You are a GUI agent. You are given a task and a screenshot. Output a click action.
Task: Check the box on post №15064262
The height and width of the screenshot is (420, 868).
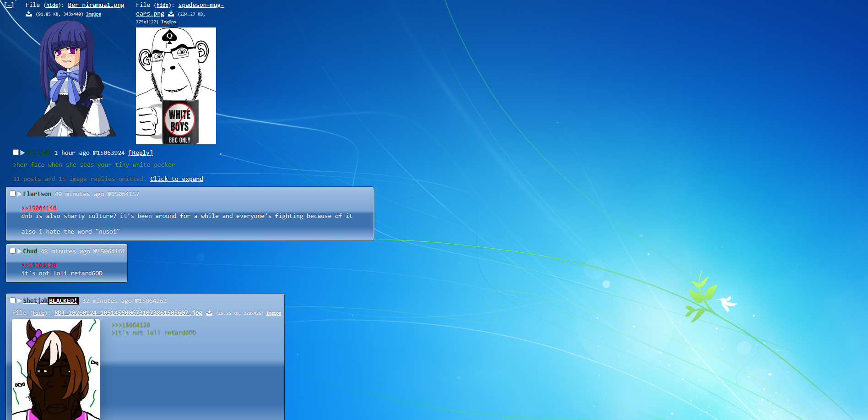click(x=13, y=300)
